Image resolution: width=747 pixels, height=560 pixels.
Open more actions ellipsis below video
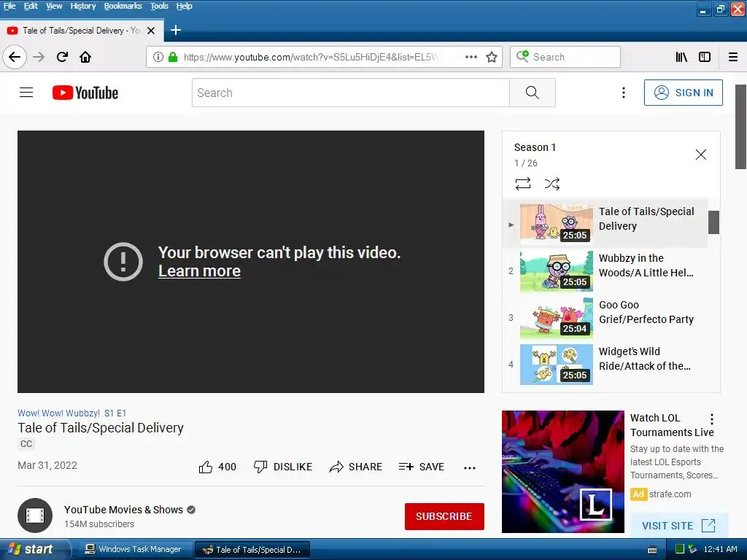pyautogui.click(x=470, y=467)
